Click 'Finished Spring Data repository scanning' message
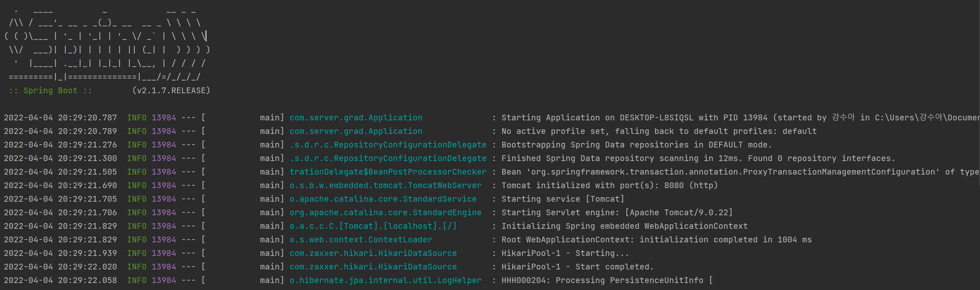Screen dimensions: 980x290 pyautogui.click(x=698, y=158)
